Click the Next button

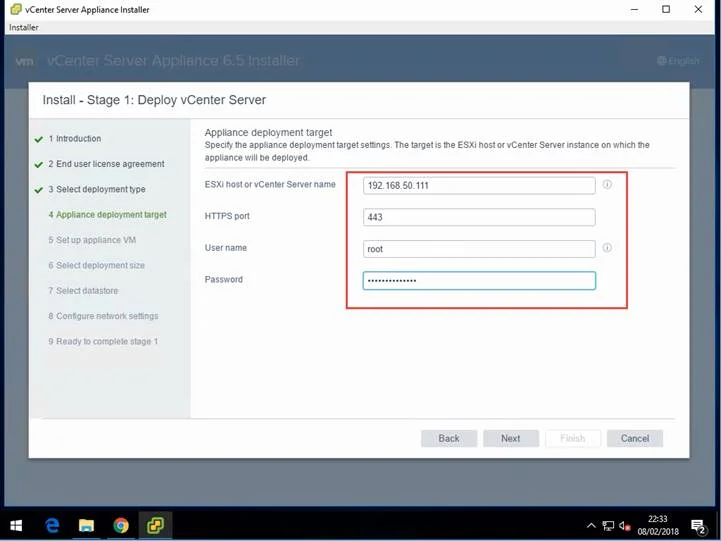[511, 438]
